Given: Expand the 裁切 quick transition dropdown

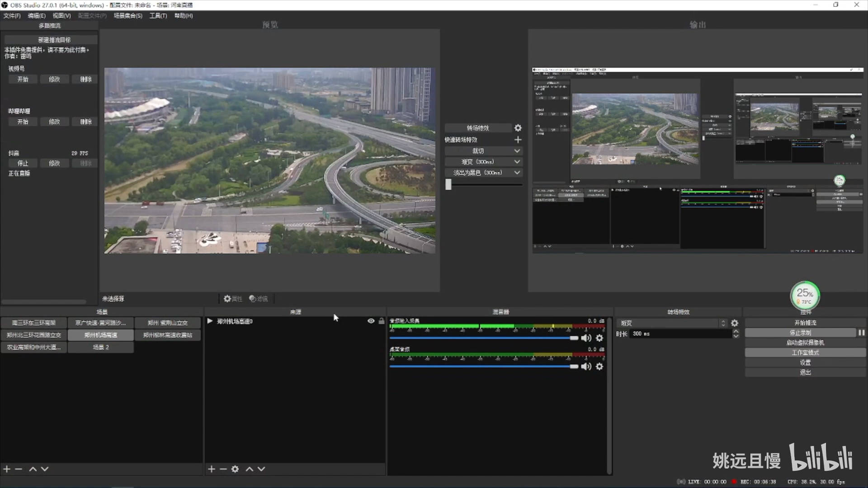Looking at the screenshot, I should click(x=517, y=151).
